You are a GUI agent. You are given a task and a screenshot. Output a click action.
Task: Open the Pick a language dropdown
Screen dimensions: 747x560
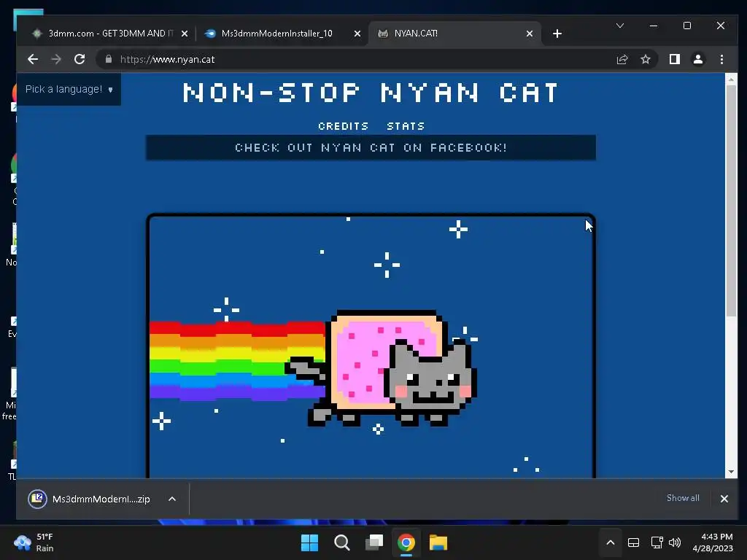[x=69, y=89]
